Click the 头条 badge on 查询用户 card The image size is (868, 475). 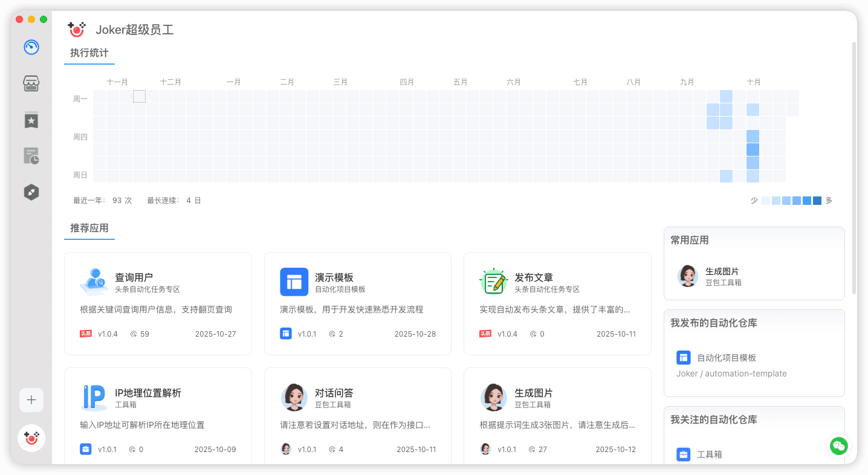86,334
